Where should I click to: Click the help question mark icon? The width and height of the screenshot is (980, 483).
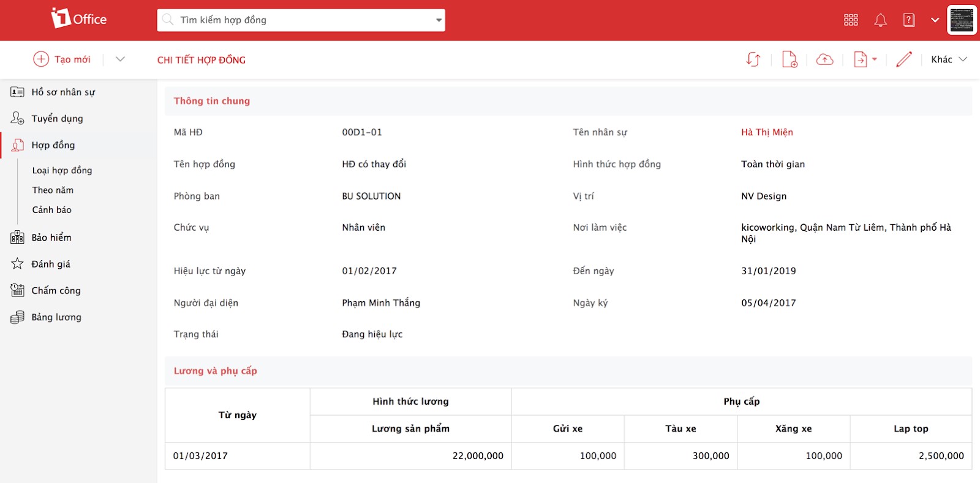pos(909,20)
